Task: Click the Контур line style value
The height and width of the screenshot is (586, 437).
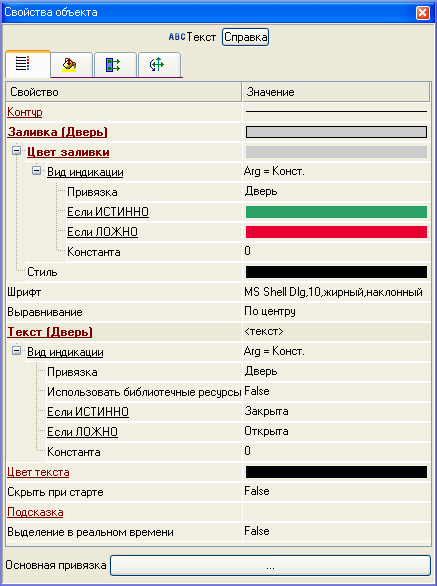Action: point(336,111)
